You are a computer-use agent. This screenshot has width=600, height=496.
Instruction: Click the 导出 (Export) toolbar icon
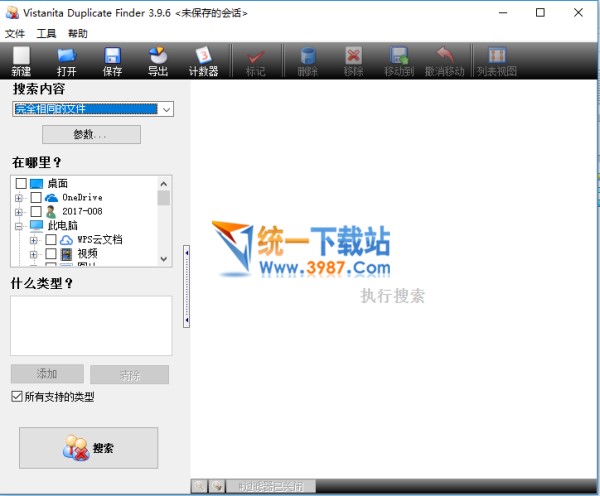tap(158, 61)
